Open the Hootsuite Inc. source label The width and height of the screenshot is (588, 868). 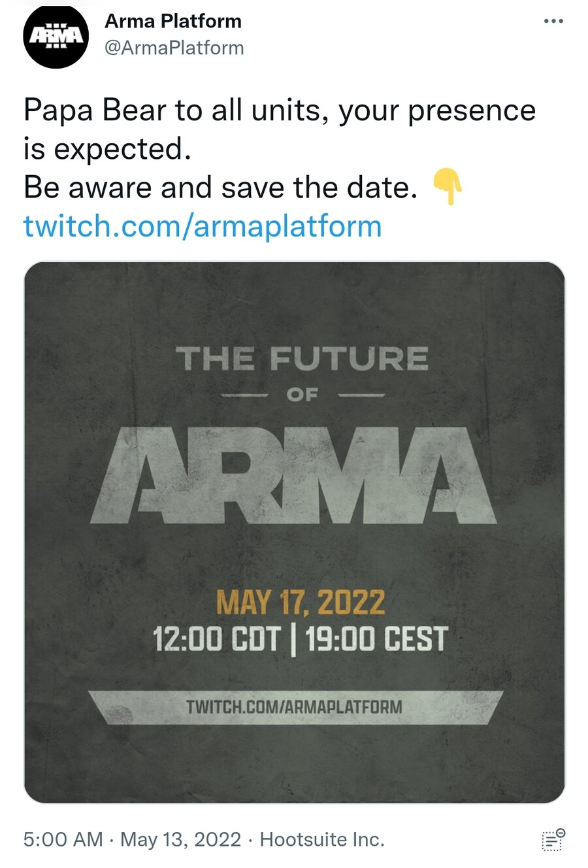(x=322, y=839)
